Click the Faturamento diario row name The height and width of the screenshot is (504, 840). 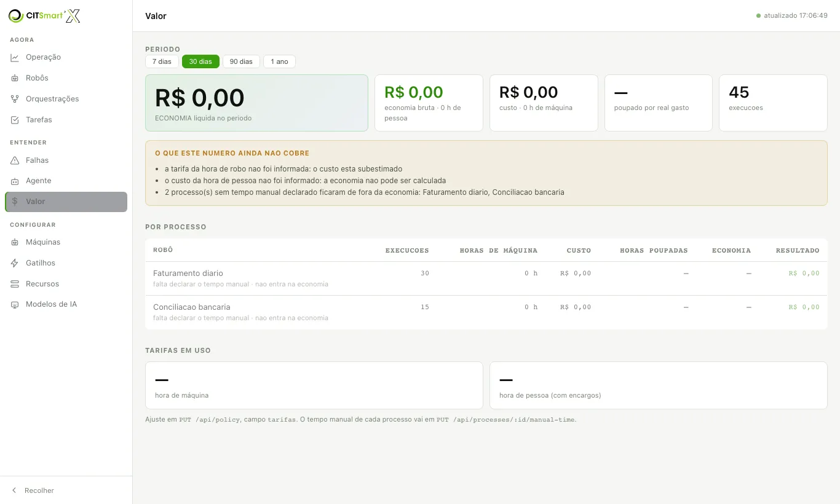click(188, 274)
